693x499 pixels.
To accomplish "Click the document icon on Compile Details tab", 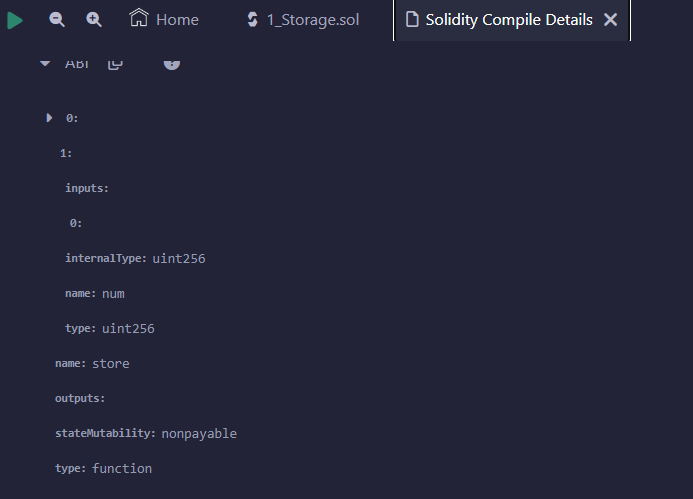I will [x=412, y=19].
